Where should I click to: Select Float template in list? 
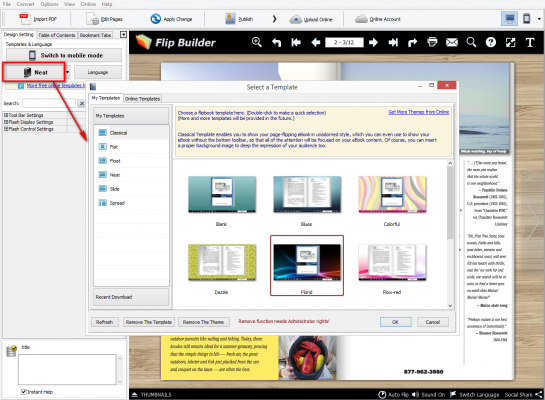tap(131, 161)
